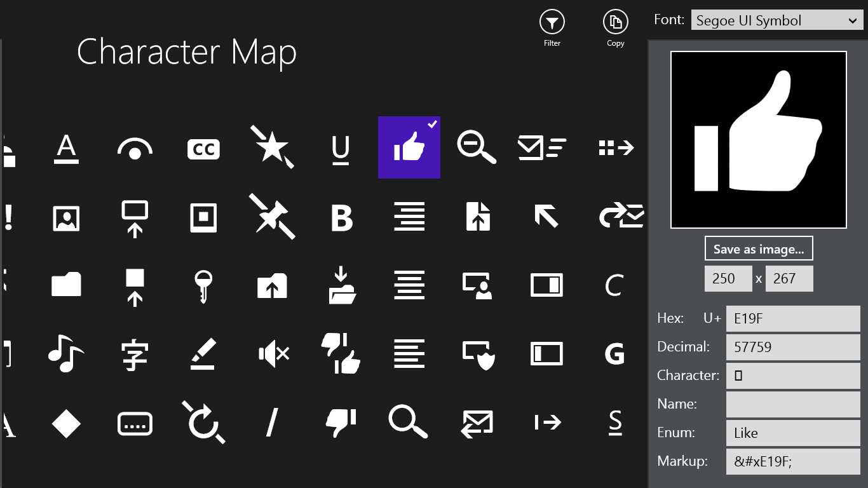Choose the closed folder glyph
The height and width of the screenshot is (488, 868).
(x=66, y=285)
